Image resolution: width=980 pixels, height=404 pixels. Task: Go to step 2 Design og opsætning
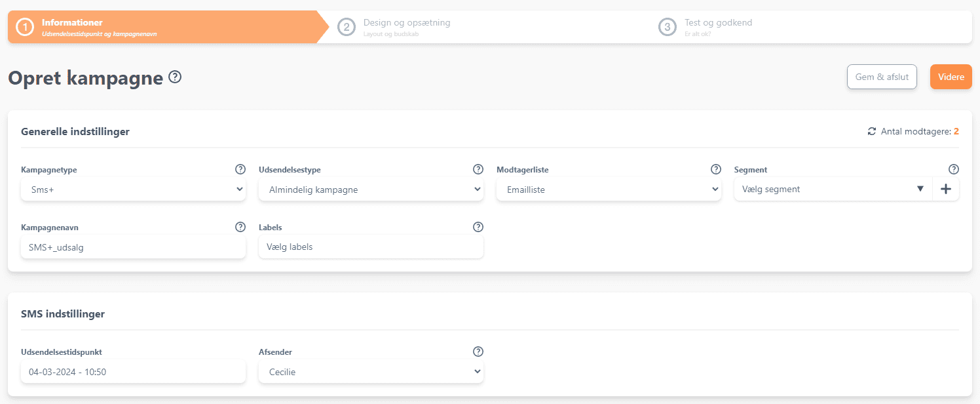(406, 27)
